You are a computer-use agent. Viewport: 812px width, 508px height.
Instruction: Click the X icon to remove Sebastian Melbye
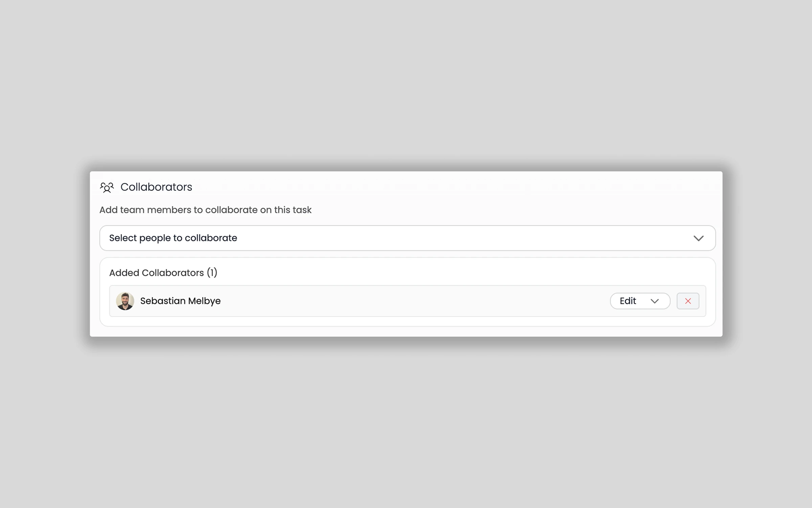coord(687,301)
